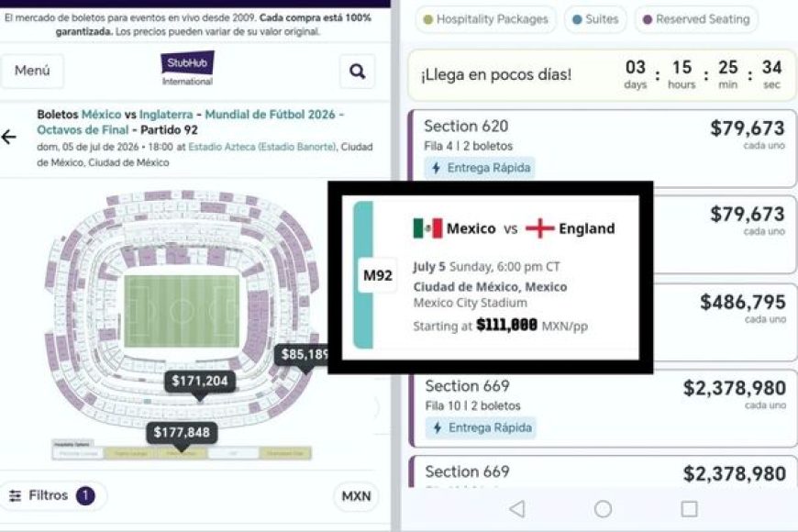Go back using the left arrow
Image resolution: width=798 pixels, height=532 pixels.
tap(8, 137)
